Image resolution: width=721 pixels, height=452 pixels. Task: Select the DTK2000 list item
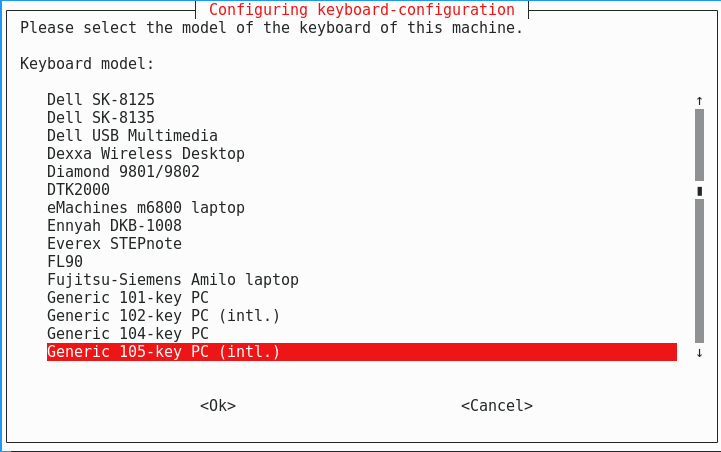78,190
